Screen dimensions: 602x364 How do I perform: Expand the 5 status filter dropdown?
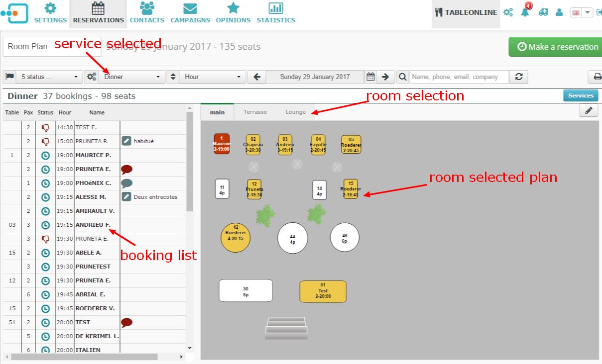49,77
